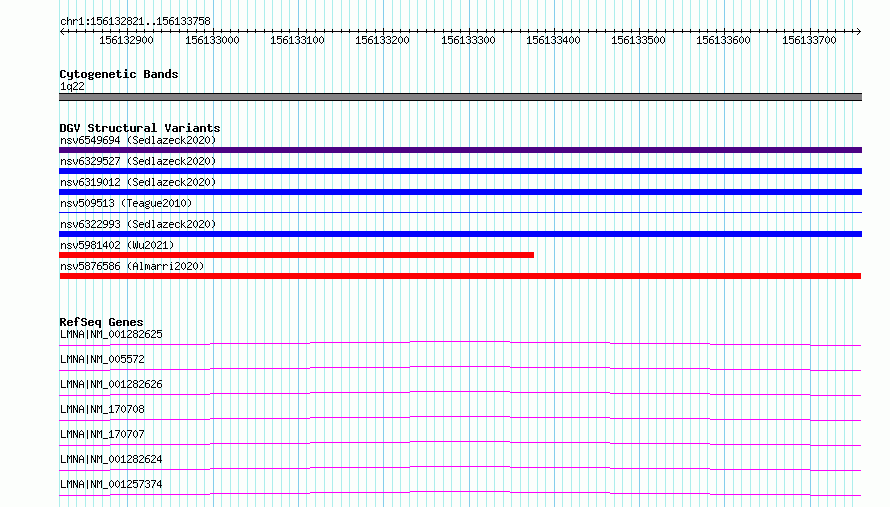
Task: Click ruler position 156133000
Action: click(212, 40)
